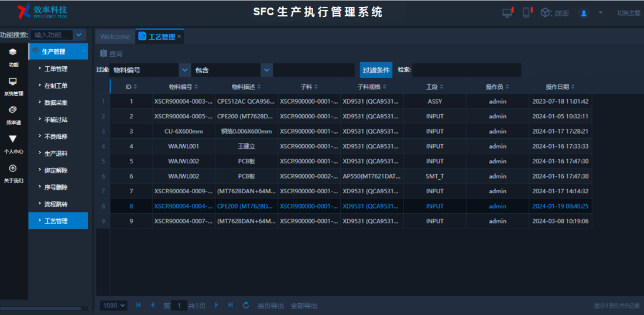Expand the user account dropdown arrow
The width and height of the screenshot is (644, 315).
(601, 13)
